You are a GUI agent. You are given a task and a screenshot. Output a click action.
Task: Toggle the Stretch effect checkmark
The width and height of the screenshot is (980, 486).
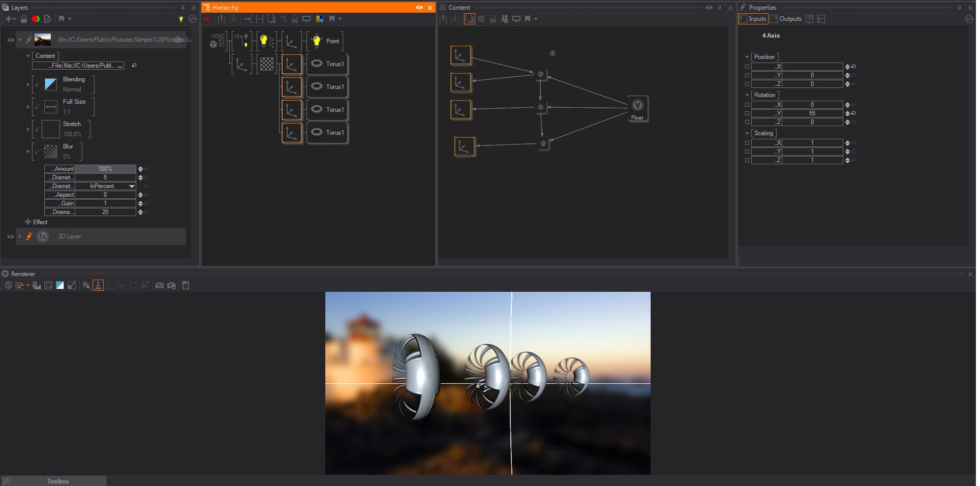coord(37,129)
